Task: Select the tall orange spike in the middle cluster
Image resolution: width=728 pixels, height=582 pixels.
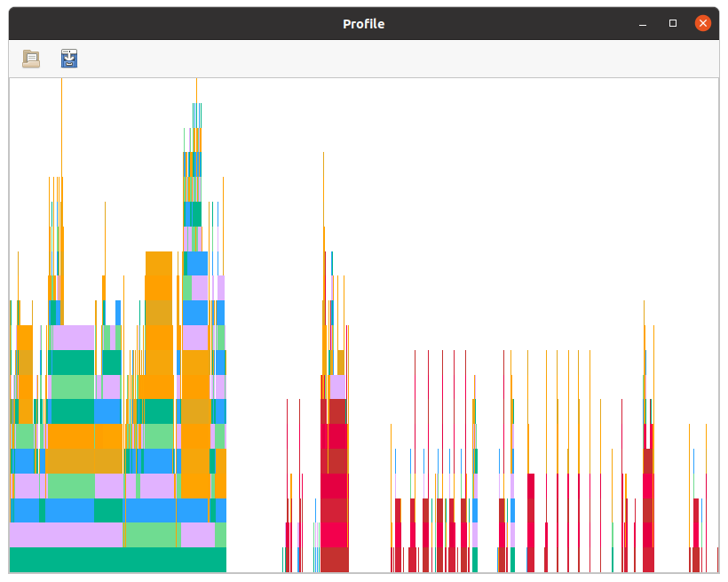Action: click(323, 222)
